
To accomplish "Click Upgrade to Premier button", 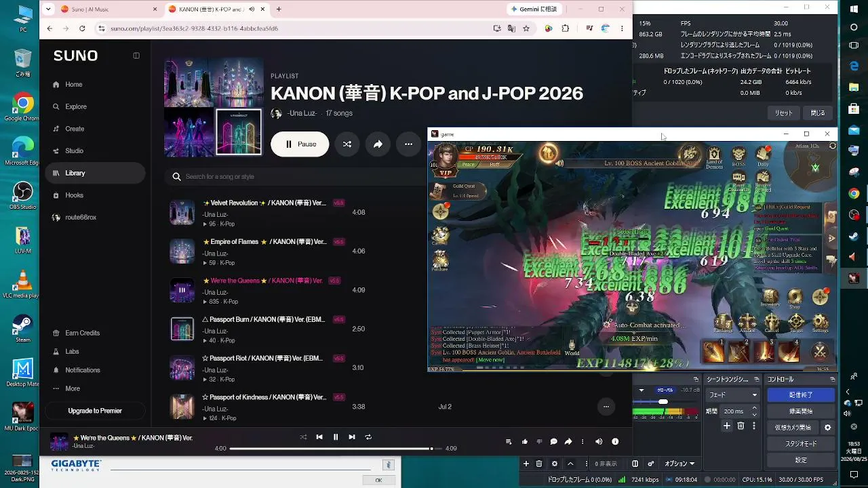I will tap(95, 411).
